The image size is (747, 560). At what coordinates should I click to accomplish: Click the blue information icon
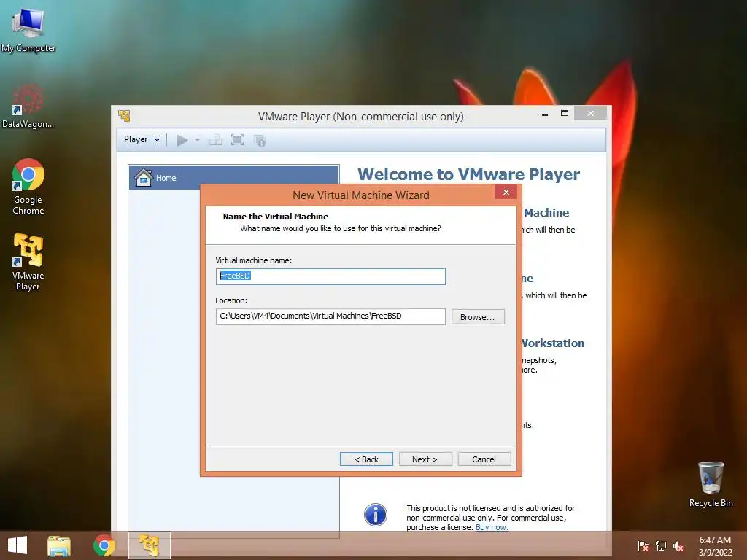point(376,515)
